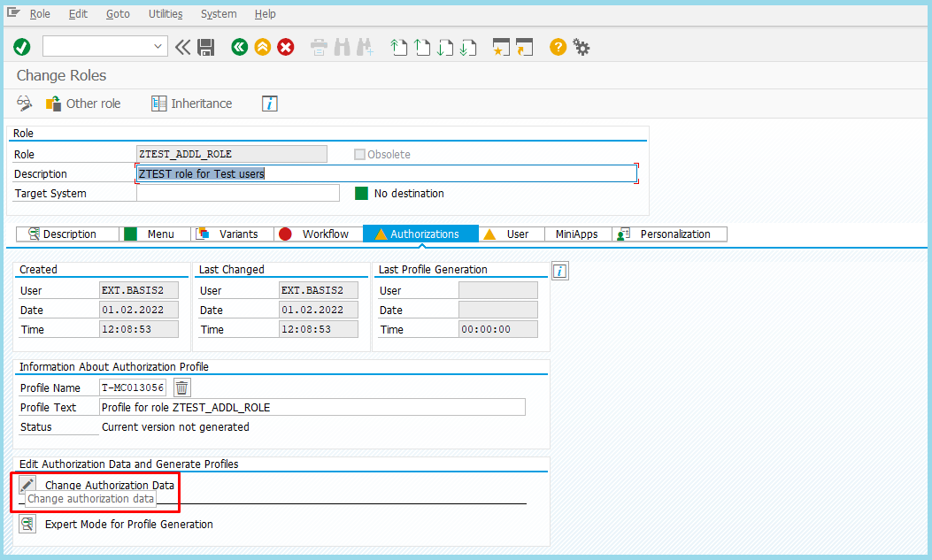Open the Utilities menu
Image resolution: width=932 pixels, height=560 pixels.
point(166,14)
